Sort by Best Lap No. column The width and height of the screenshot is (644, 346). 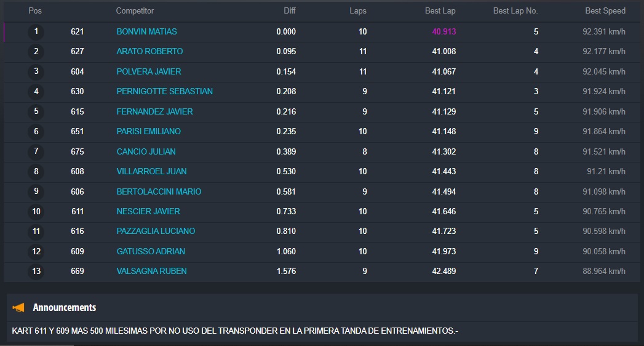(x=515, y=11)
